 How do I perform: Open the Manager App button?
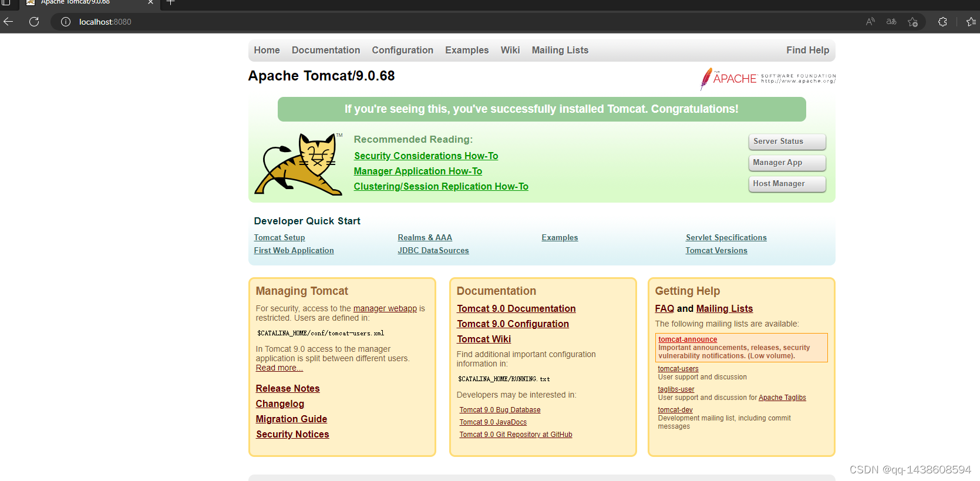pyautogui.click(x=787, y=163)
